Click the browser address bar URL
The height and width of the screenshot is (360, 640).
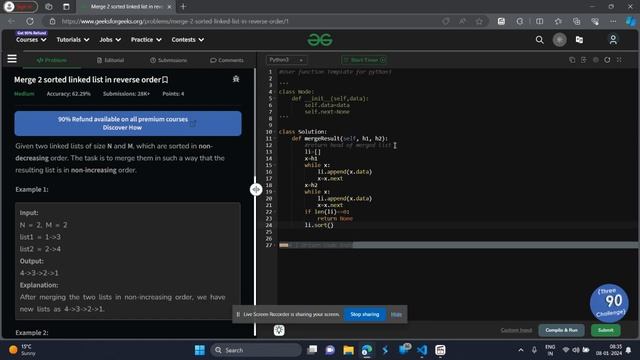175,21
